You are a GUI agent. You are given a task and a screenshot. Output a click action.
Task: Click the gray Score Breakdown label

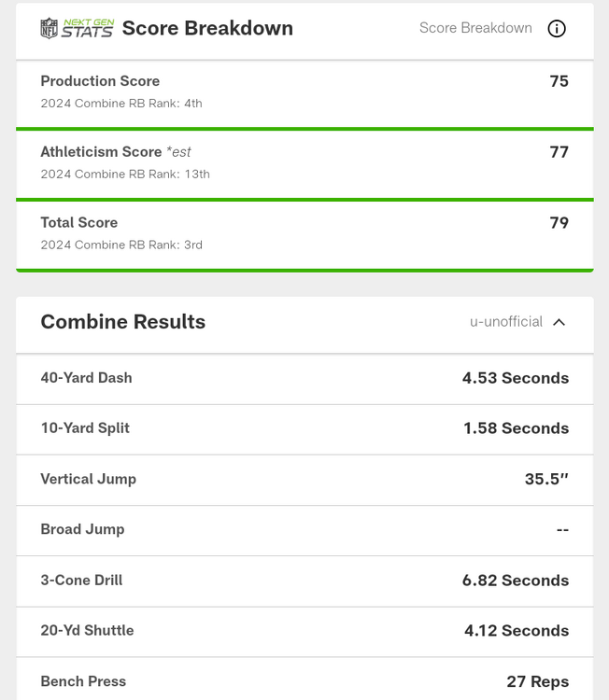coord(475,28)
